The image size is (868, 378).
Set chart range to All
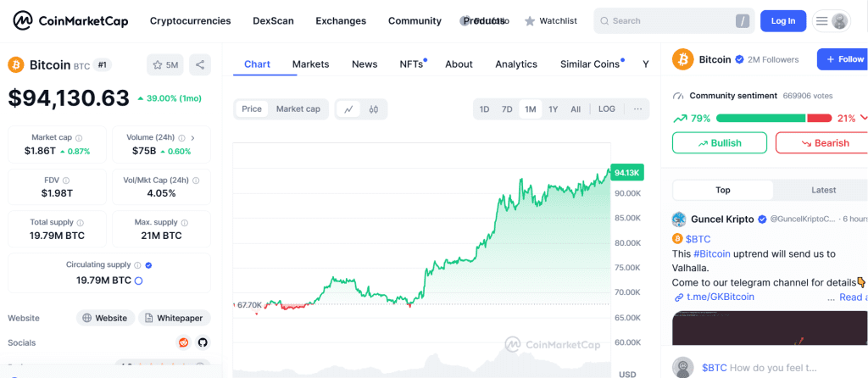[x=576, y=109]
